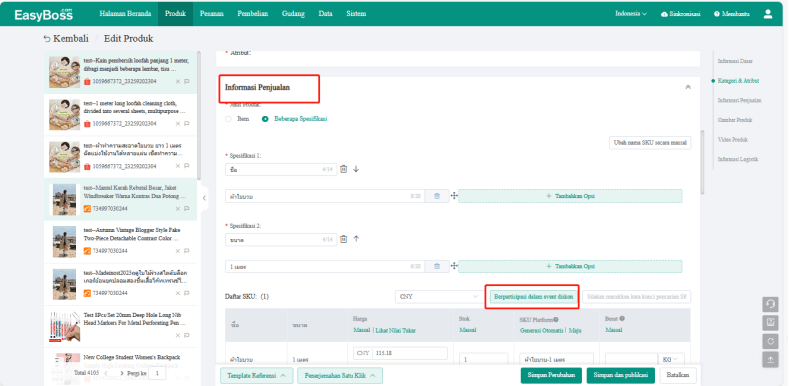789x386 pixels.
Task: Open the Membantu help menu
Action: [732, 14]
